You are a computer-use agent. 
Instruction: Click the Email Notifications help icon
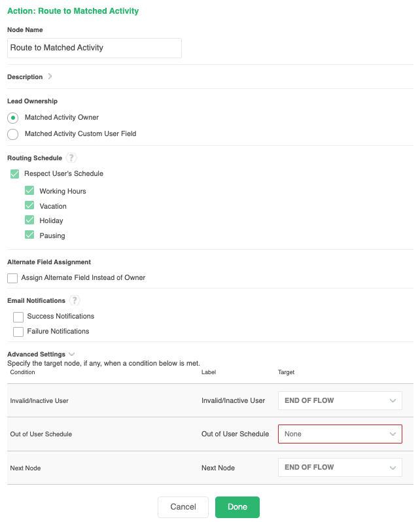(75, 301)
